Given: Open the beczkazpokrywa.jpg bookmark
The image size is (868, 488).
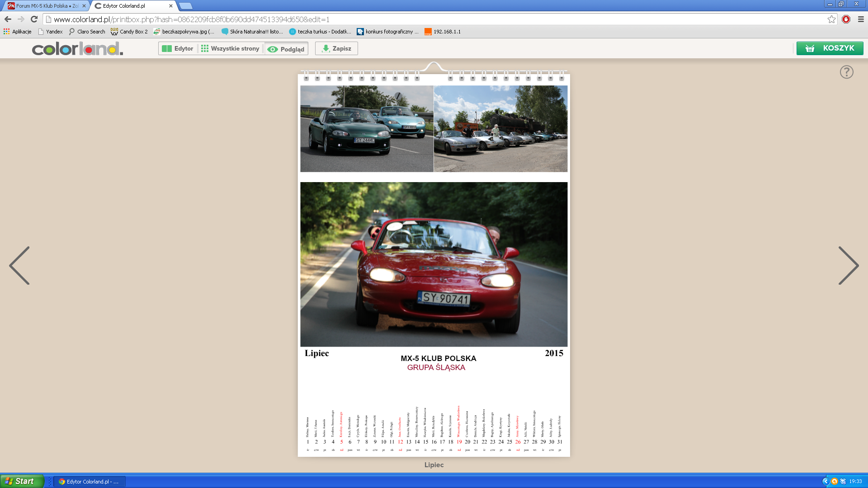Looking at the screenshot, I should (x=184, y=32).
